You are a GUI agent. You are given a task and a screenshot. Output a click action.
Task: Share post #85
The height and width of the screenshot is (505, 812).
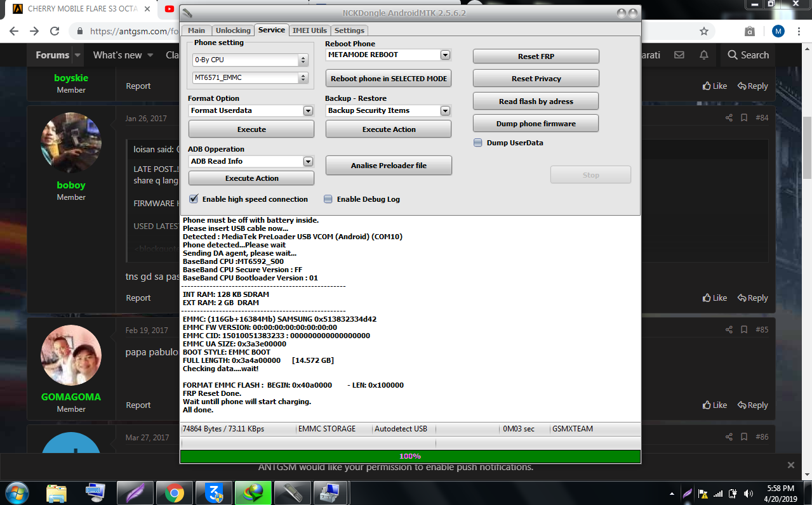click(x=729, y=330)
